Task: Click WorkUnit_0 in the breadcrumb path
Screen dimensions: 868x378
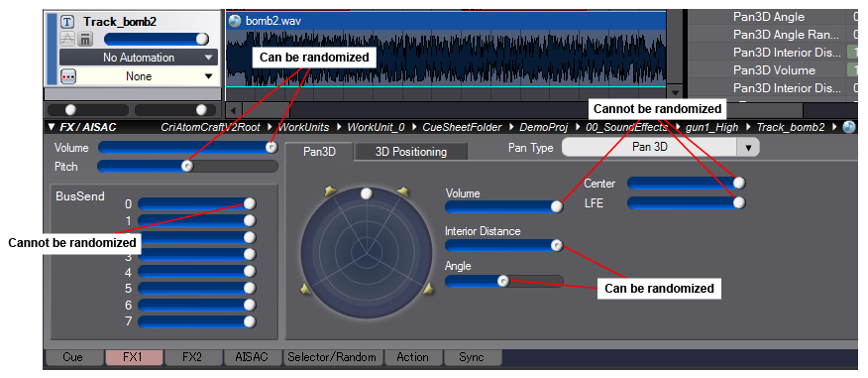Action: tap(376, 127)
